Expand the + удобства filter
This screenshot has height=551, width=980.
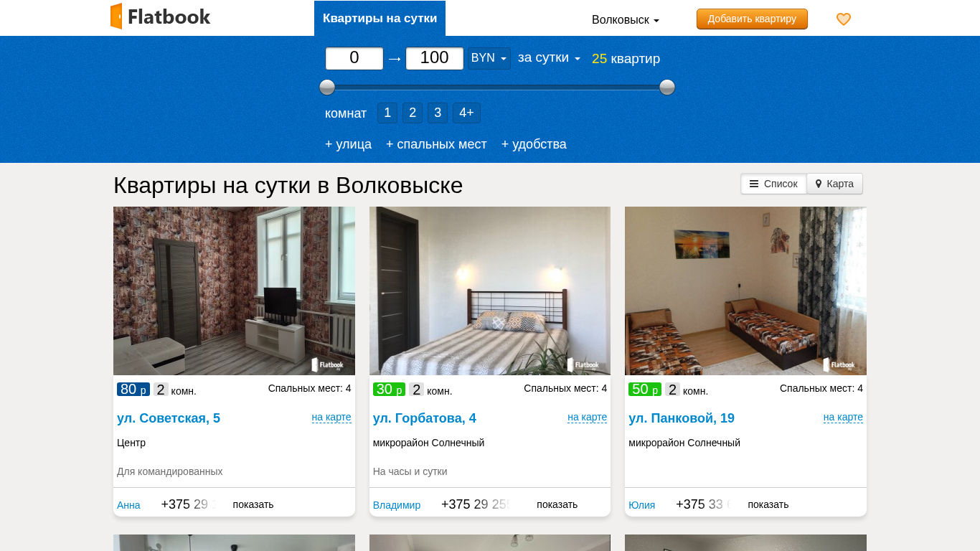click(x=534, y=144)
